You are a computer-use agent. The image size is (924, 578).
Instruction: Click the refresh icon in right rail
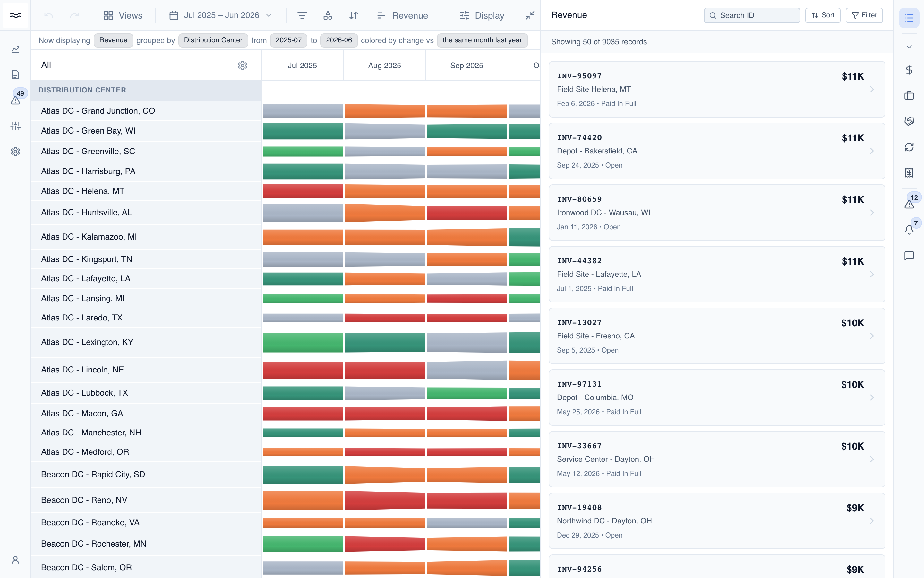pos(909,147)
